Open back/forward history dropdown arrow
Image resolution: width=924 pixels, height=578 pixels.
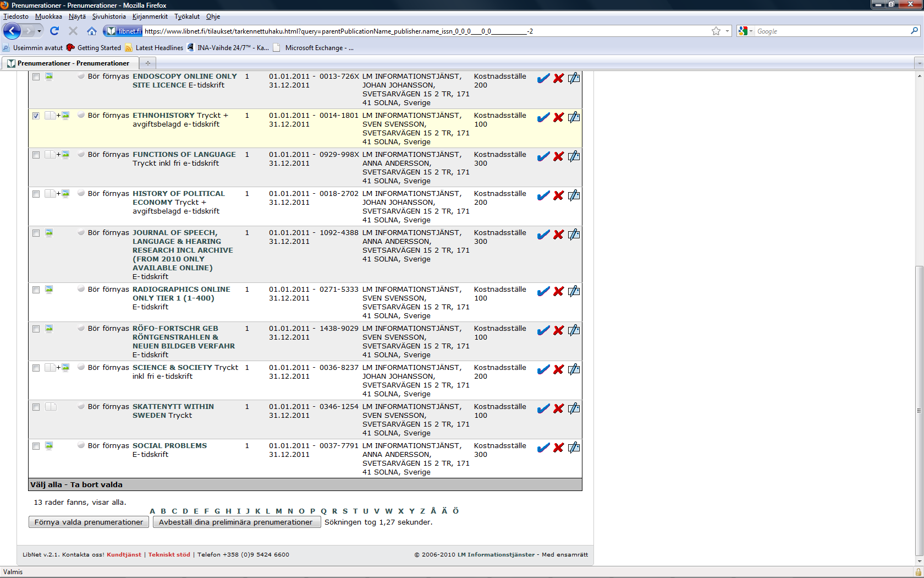pyautogui.click(x=39, y=31)
